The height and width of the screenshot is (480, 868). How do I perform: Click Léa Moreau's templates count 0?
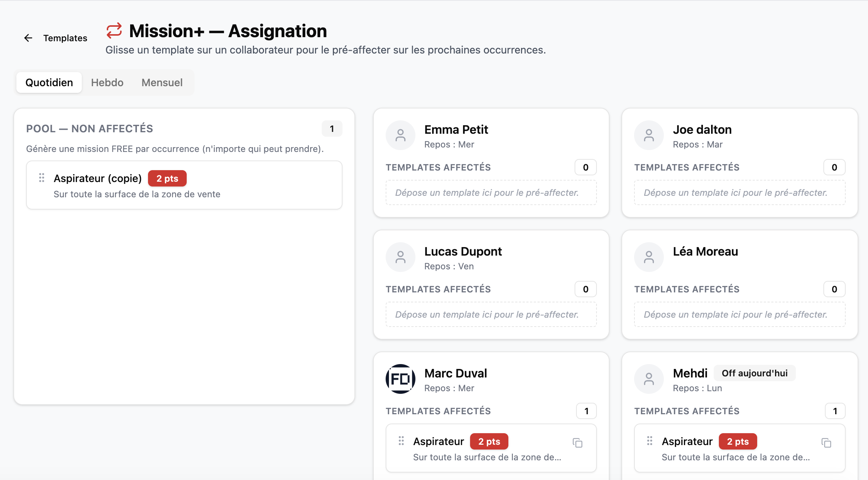[834, 289]
